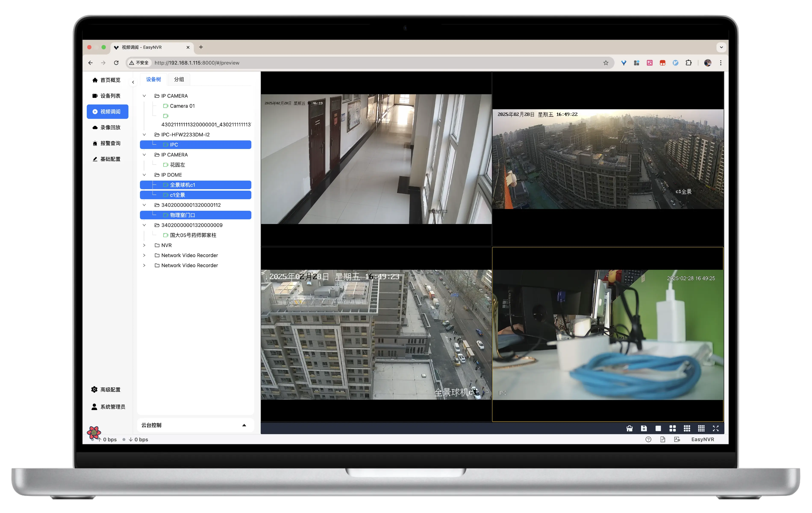Open the document icon in footer
Viewport: 812px width, 513px height.
(663, 439)
